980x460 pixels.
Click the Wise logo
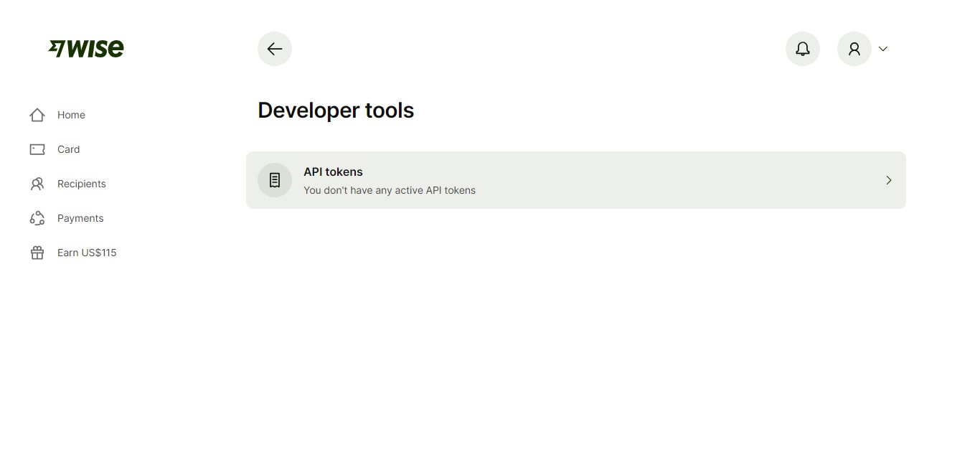pyautogui.click(x=85, y=48)
